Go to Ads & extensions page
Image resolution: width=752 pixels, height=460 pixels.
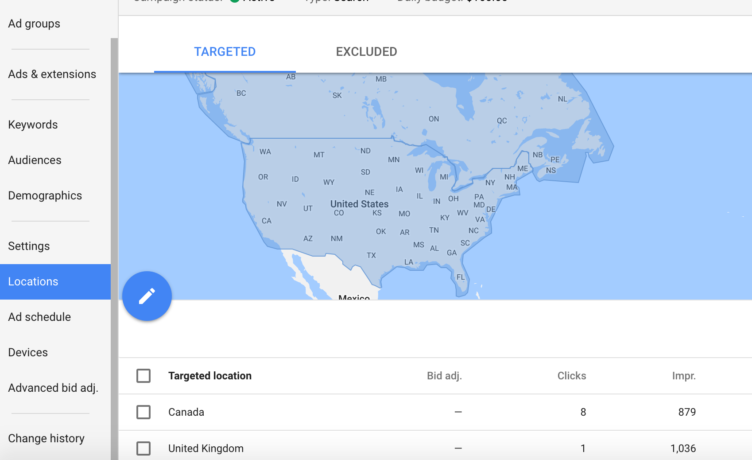tap(52, 74)
